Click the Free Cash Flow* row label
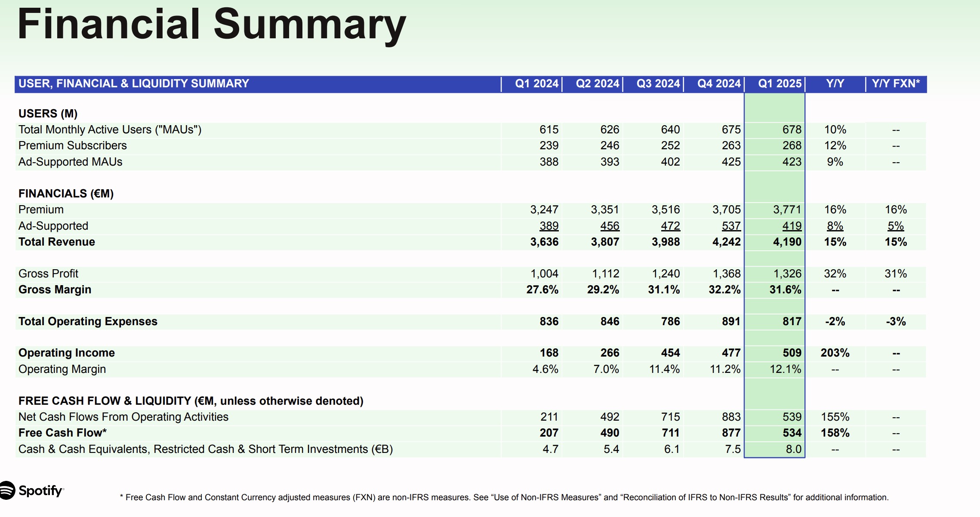Image resolution: width=980 pixels, height=517 pixels. click(x=62, y=433)
